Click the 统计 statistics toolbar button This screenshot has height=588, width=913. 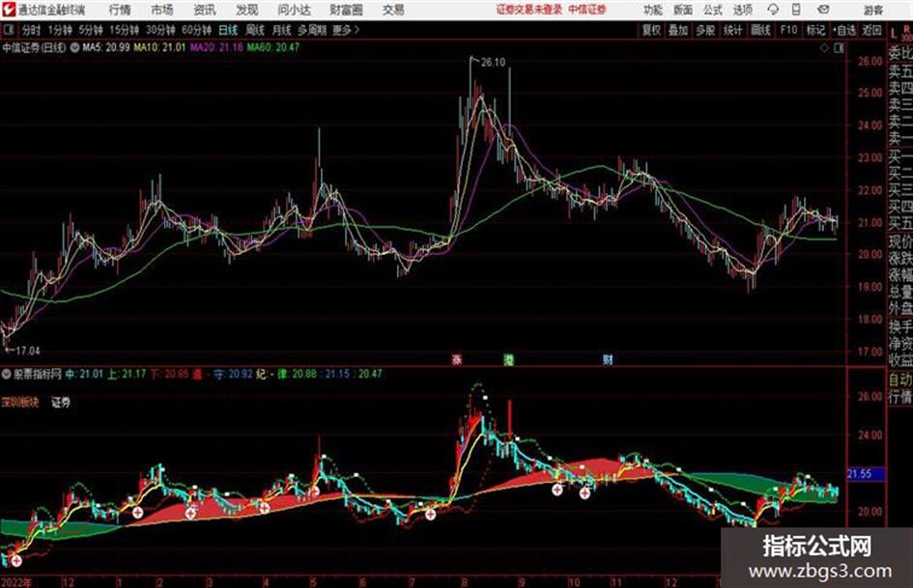[x=732, y=30]
